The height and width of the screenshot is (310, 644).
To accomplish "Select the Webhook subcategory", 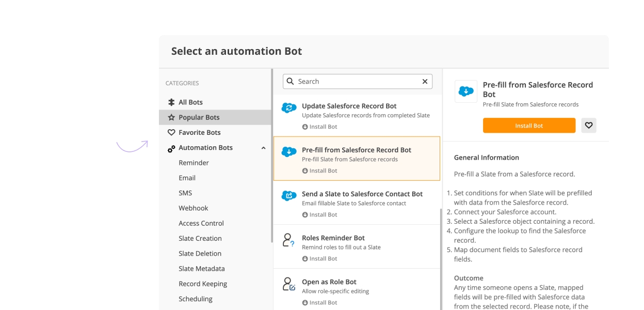I will (194, 208).
